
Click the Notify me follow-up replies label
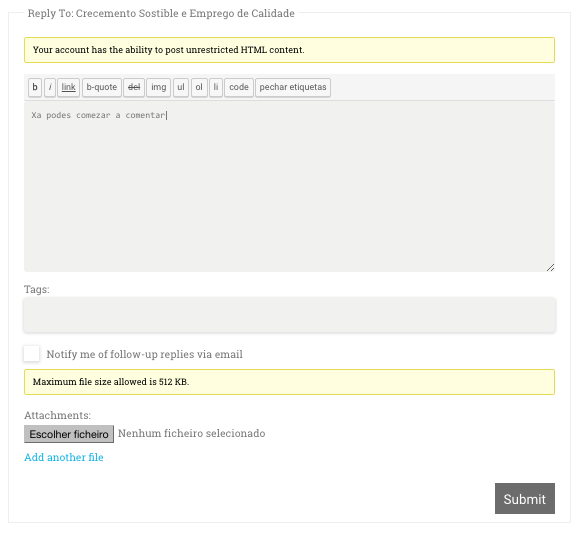(x=144, y=354)
